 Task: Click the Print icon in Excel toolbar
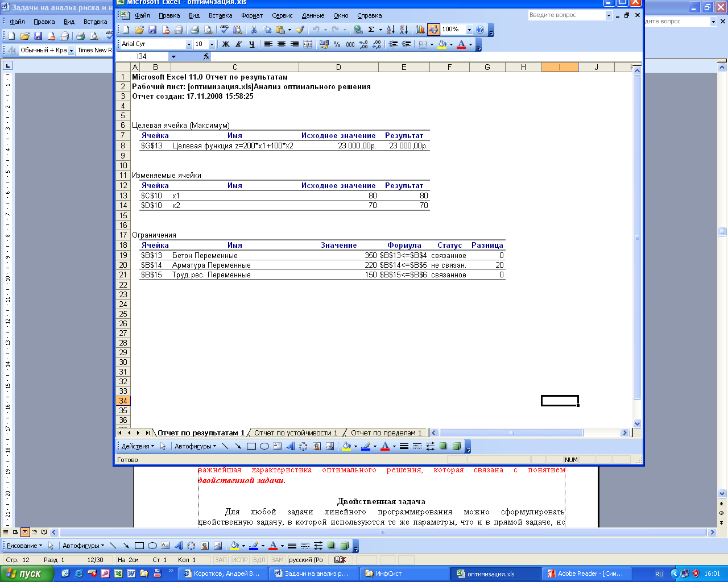pos(195,30)
